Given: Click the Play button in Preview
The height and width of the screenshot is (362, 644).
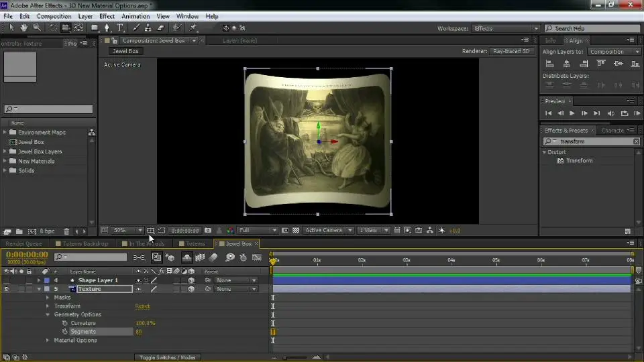Looking at the screenshot, I should [x=572, y=113].
